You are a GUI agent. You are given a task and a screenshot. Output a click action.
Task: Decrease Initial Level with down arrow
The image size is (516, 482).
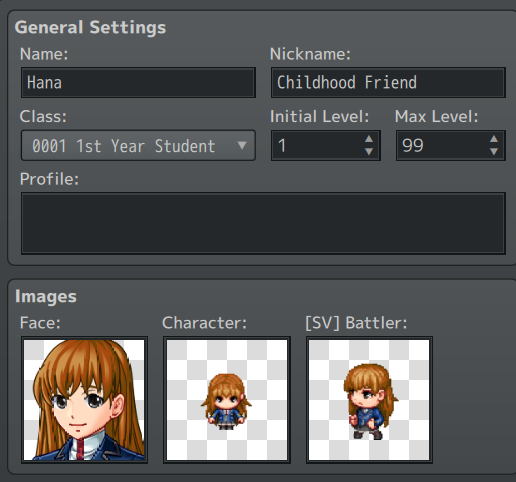[369, 152]
